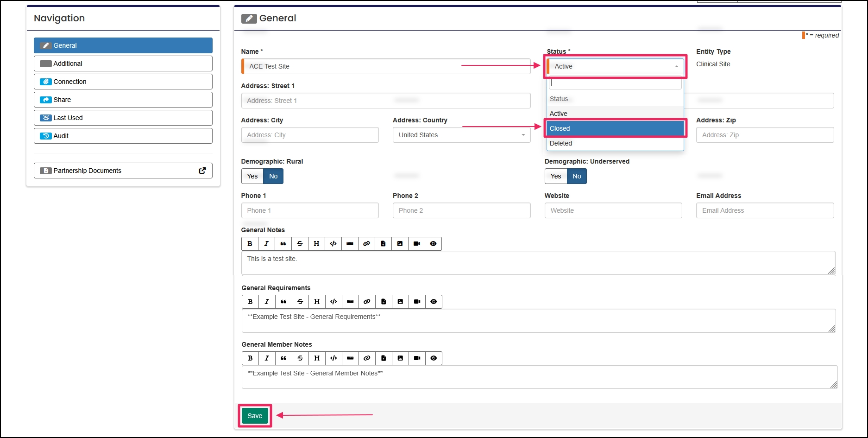This screenshot has height=438, width=868.
Task: Choose Deleted from the Status list
Action: tap(615, 143)
